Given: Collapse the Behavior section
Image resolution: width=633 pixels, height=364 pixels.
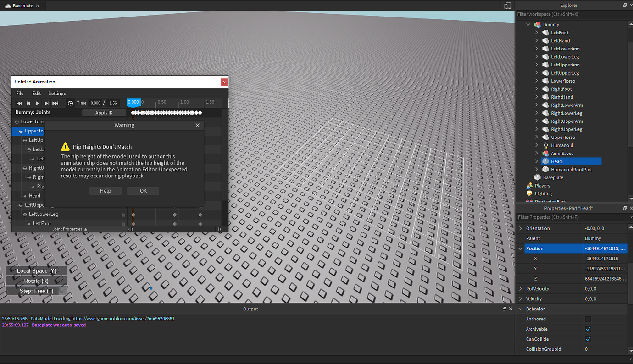Looking at the screenshot, I should [520, 309].
